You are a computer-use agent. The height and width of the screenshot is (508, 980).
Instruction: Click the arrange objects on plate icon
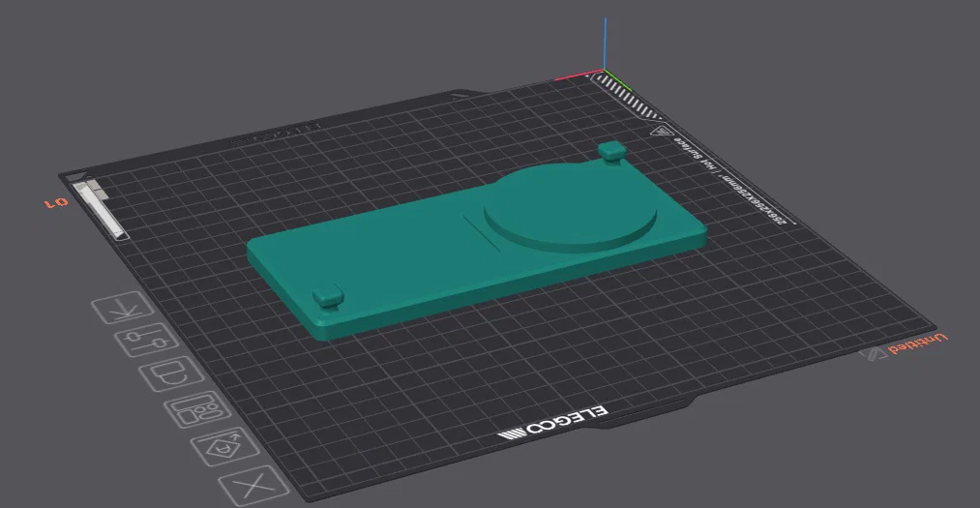tap(197, 410)
